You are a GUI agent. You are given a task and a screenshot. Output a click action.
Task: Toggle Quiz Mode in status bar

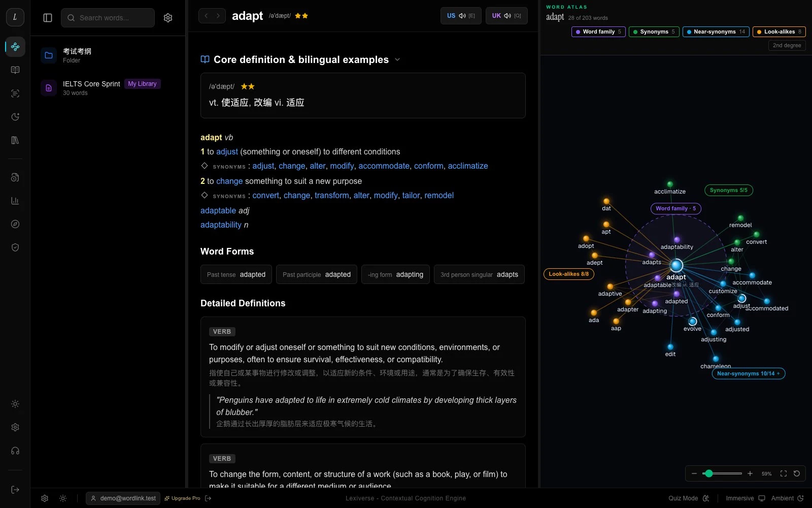point(689,498)
